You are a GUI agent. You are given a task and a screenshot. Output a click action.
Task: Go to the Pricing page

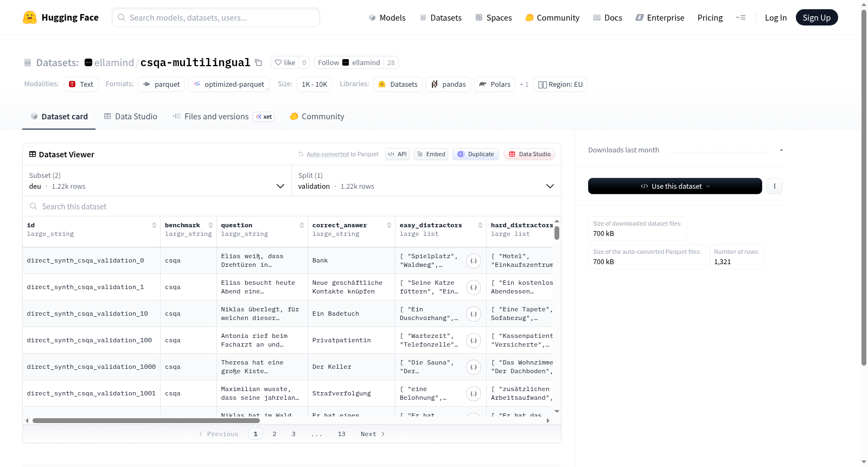point(710,17)
